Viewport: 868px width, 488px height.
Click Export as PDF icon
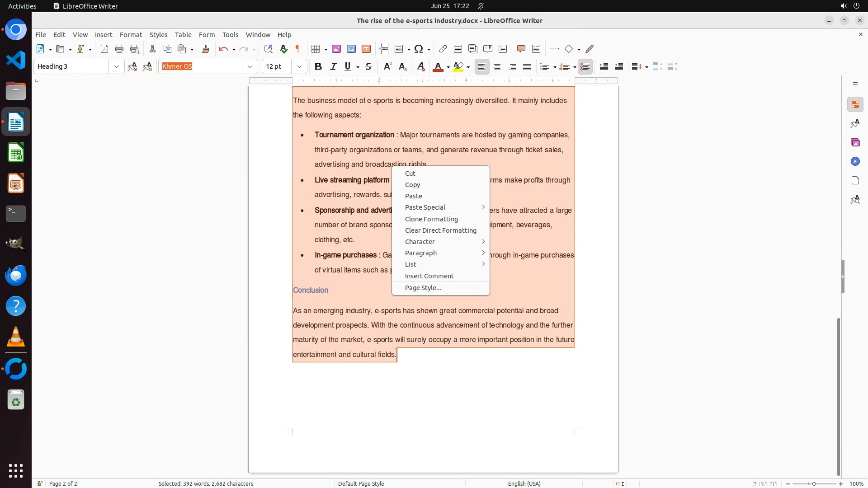pyautogui.click(x=104, y=49)
